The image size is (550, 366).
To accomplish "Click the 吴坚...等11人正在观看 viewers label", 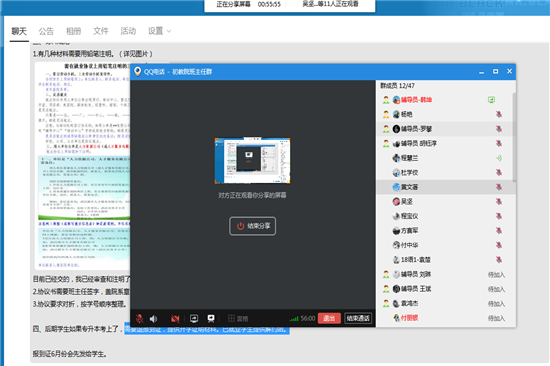I will click(330, 4).
